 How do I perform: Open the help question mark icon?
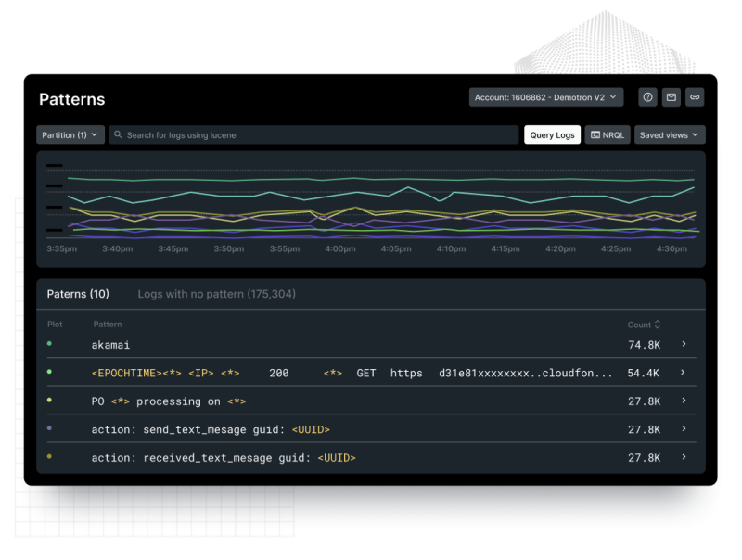pyautogui.click(x=646, y=97)
